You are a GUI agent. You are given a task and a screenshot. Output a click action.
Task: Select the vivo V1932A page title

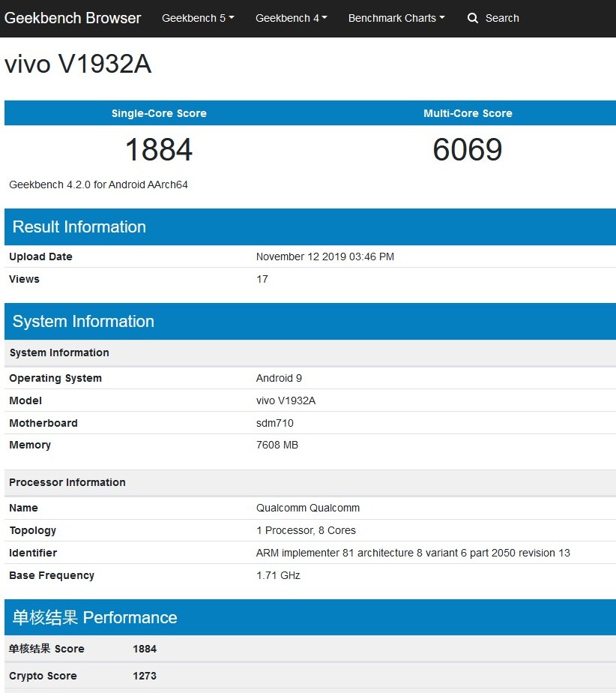(78, 64)
